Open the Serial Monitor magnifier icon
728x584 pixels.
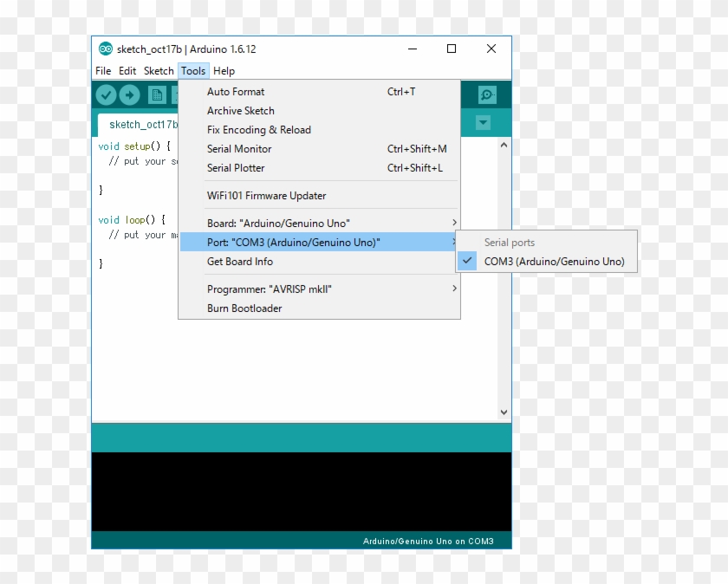486,95
